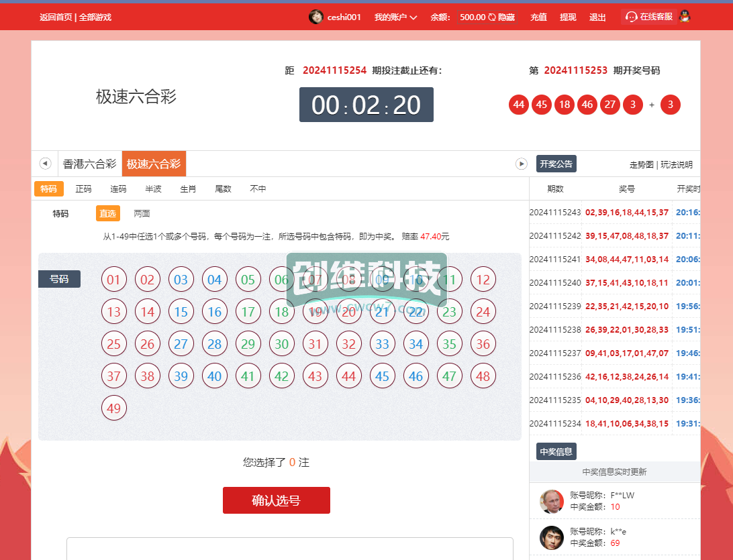The image size is (733, 560).
Task: Select number ball 44
Action: [x=349, y=376]
